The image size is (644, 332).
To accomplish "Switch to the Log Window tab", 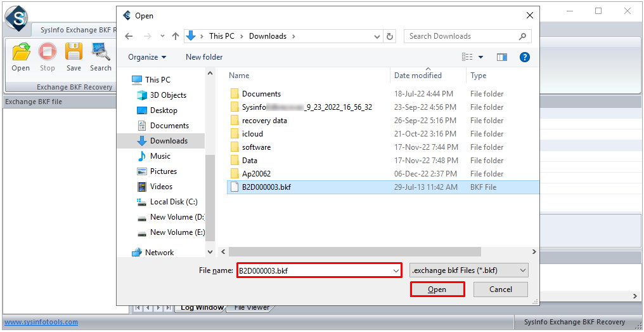I will (x=202, y=308).
